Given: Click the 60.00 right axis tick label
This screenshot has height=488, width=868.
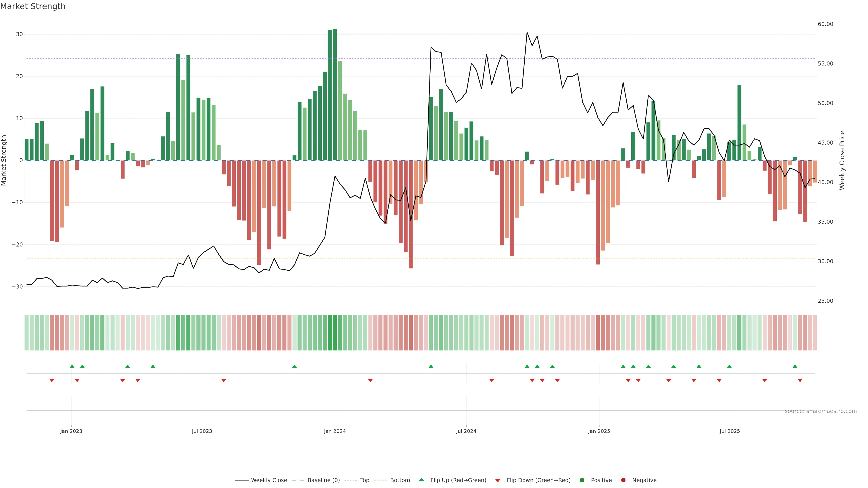Looking at the screenshot, I should (825, 24).
